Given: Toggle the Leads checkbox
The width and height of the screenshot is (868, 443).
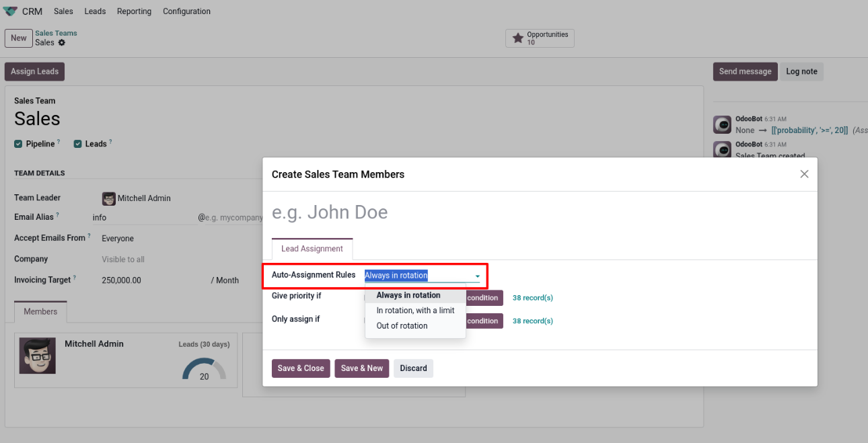Looking at the screenshot, I should click(x=78, y=144).
